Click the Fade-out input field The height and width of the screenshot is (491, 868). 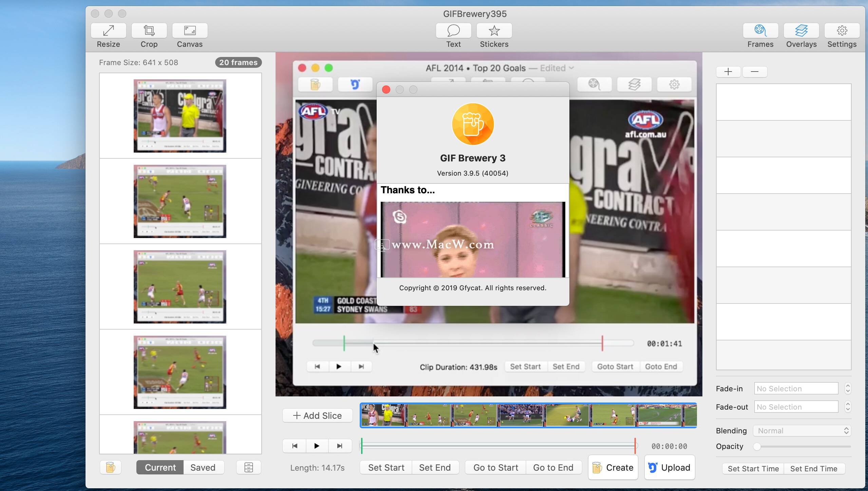(796, 407)
